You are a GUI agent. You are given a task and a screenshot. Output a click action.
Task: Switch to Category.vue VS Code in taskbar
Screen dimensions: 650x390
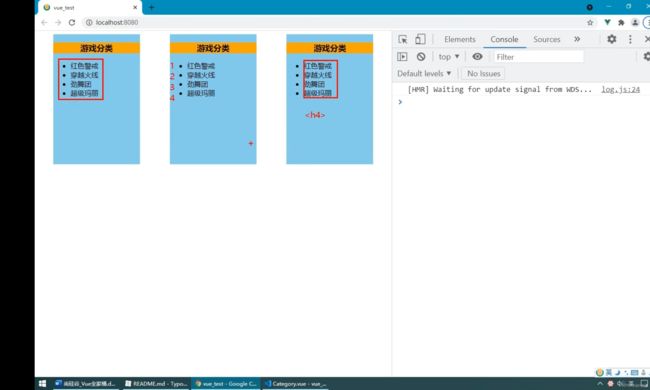coord(295,384)
